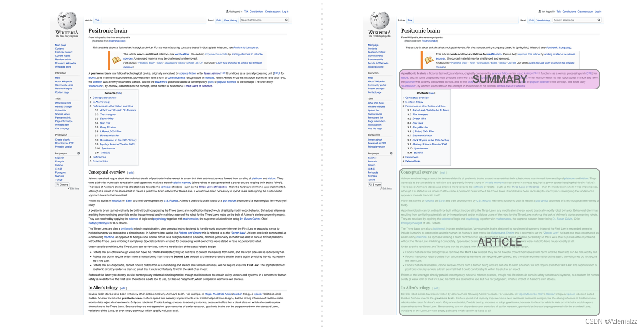Viewport: 644px width, 328px height.
Task: Click 'improve this article' in the left page notice
Action: 216,54
